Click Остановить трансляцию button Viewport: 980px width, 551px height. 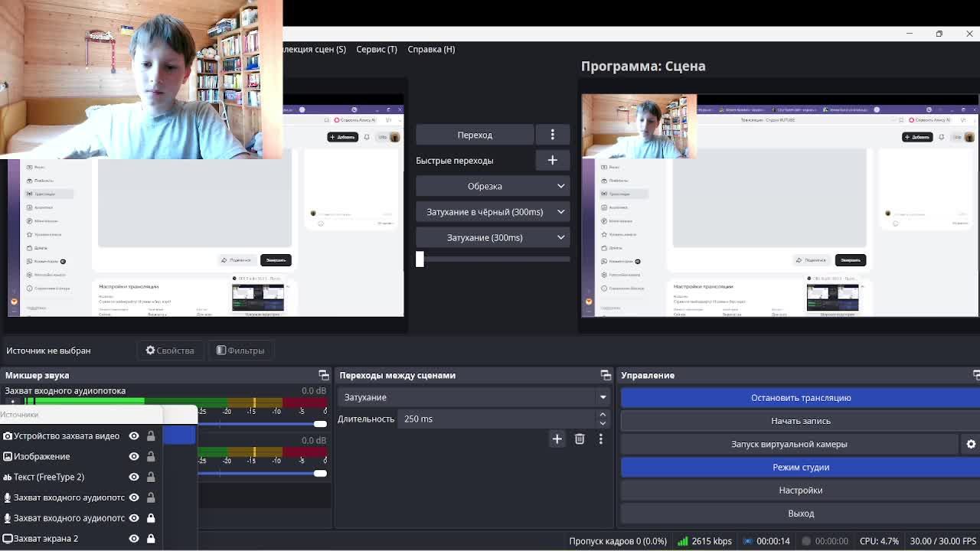(x=801, y=398)
